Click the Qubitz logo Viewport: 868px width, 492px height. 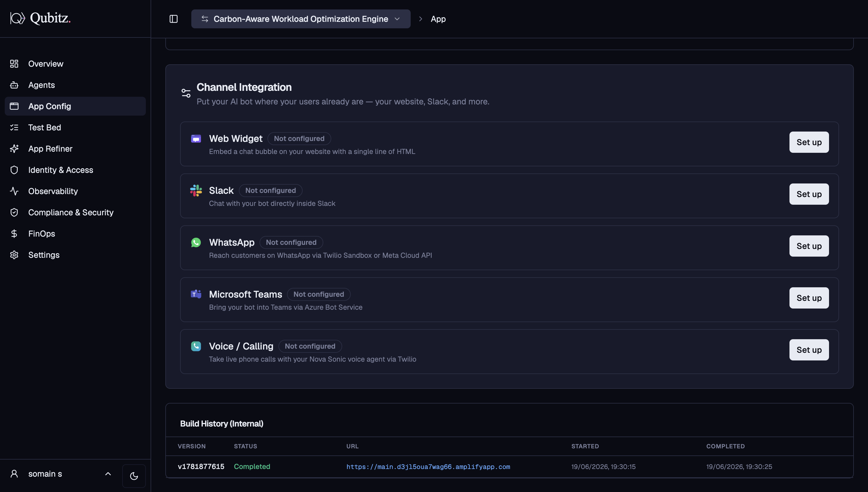40,18
